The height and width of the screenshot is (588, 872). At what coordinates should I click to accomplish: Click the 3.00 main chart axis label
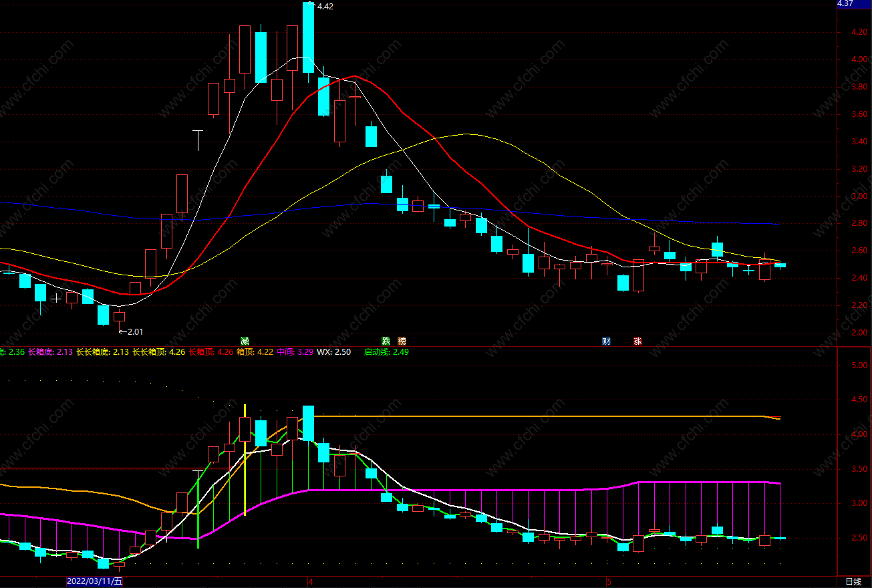click(859, 196)
